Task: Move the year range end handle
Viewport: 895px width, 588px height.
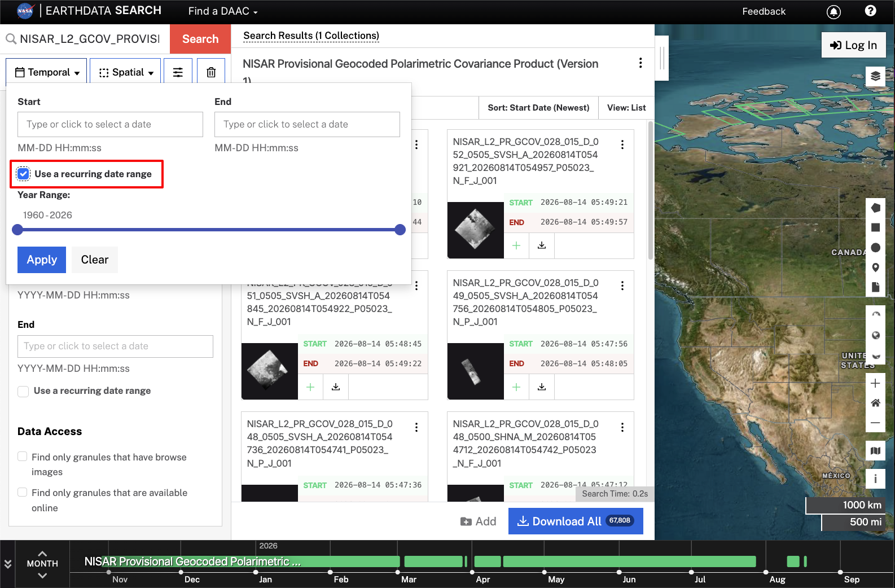Action: coord(400,230)
